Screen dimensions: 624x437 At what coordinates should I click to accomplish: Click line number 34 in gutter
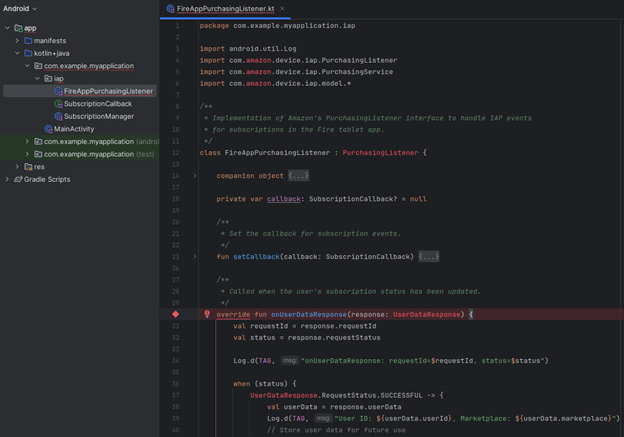pos(176,361)
